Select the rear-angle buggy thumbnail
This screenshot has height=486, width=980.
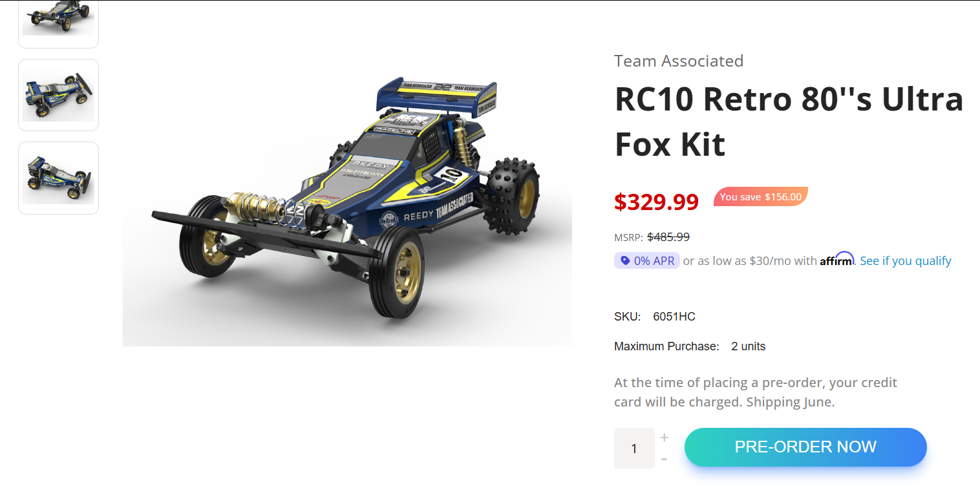click(x=58, y=178)
